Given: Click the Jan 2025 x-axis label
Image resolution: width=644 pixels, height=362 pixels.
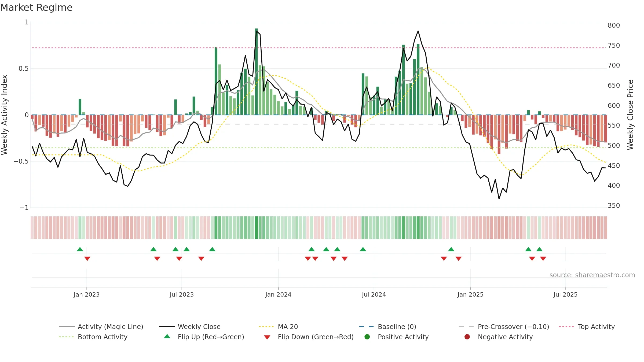Looking at the screenshot, I should click(x=470, y=294).
